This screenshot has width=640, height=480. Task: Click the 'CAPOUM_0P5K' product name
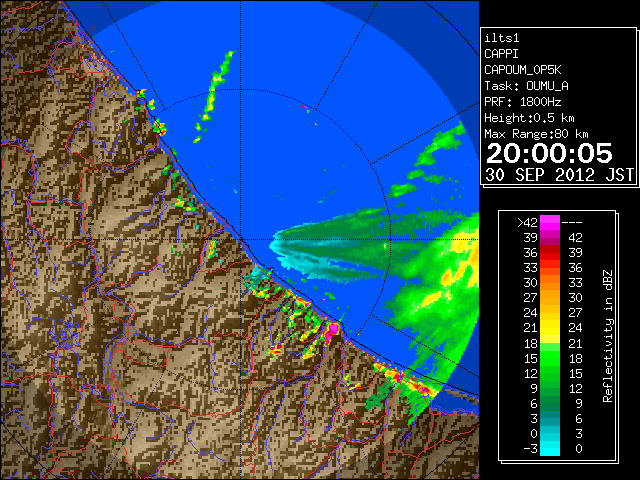(x=523, y=70)
